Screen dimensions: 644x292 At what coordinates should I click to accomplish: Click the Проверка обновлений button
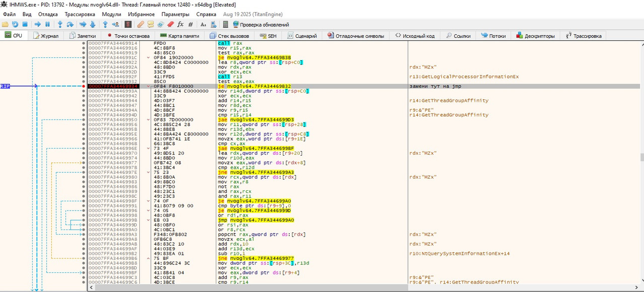pyautogui.click(x=261, y=24)
